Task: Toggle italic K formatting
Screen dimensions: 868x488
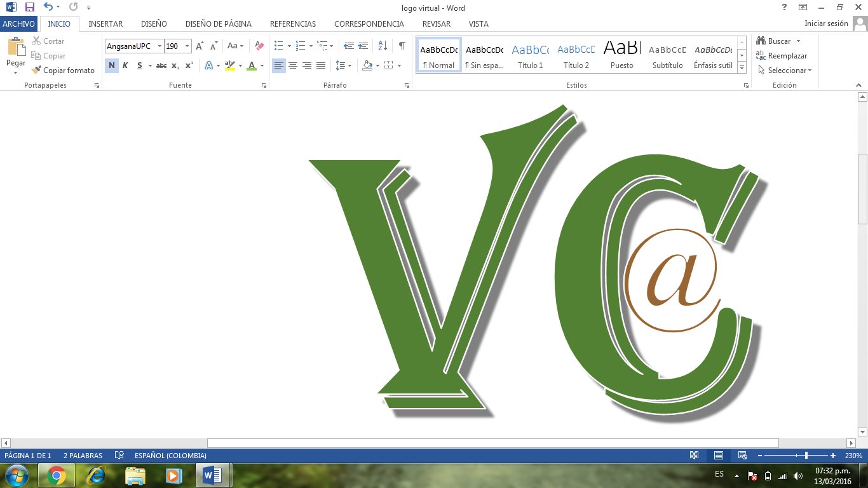Action: tap(125, 65)
